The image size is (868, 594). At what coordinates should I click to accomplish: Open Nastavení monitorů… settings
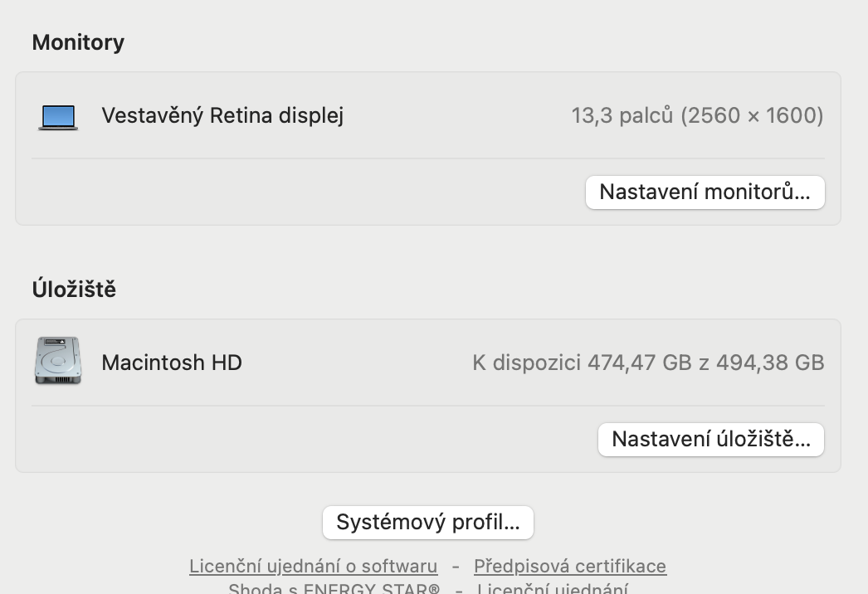pos(705,192)
